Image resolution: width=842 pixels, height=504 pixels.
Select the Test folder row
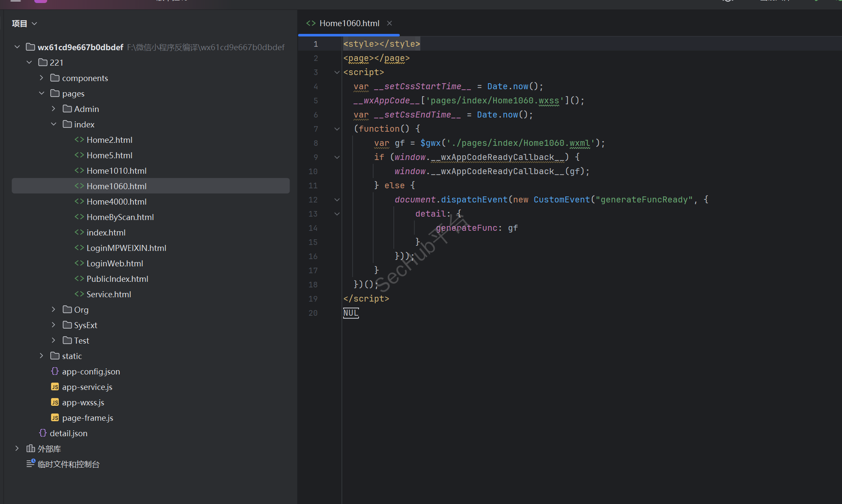coord(151,340)
